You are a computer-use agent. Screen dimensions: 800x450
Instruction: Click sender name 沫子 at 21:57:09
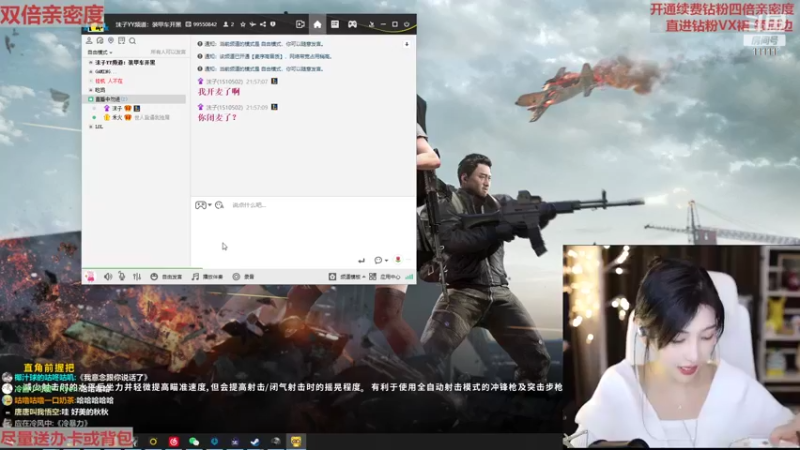[224, 107]
